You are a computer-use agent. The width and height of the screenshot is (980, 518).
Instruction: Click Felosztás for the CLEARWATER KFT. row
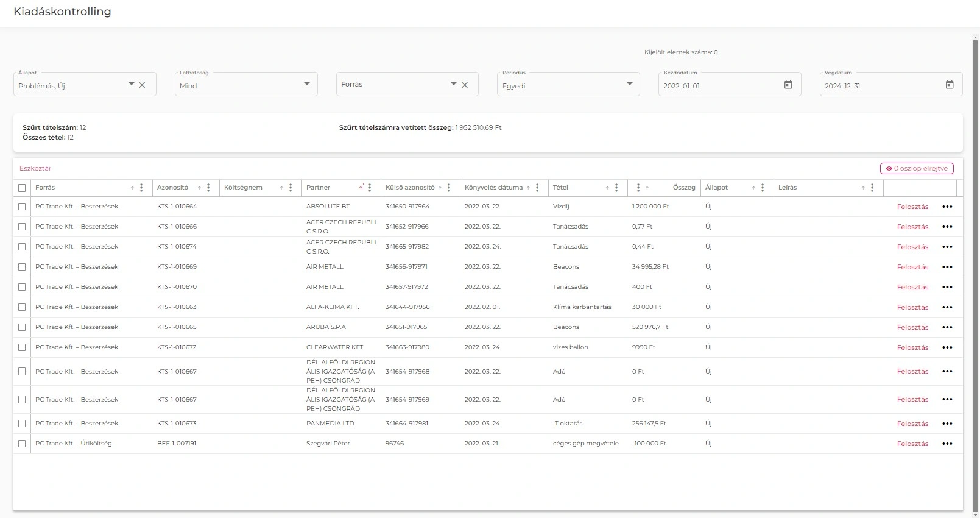(912, 347)
